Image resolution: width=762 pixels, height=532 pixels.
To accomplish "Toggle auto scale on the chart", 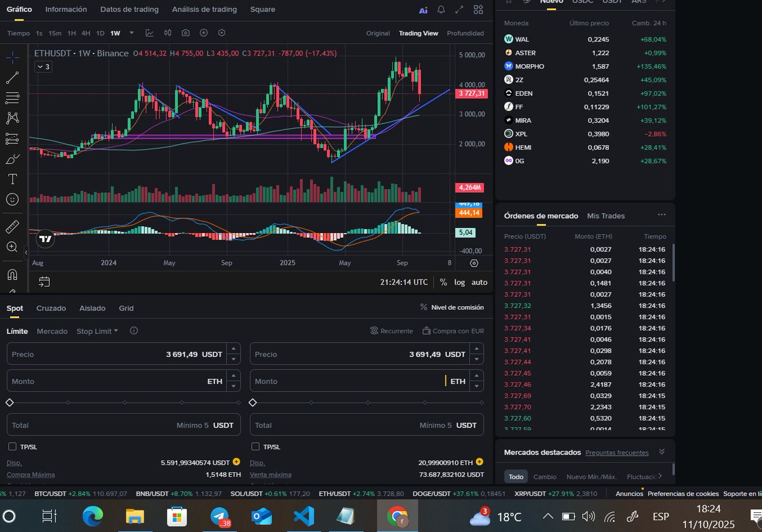I will point(479,282).
